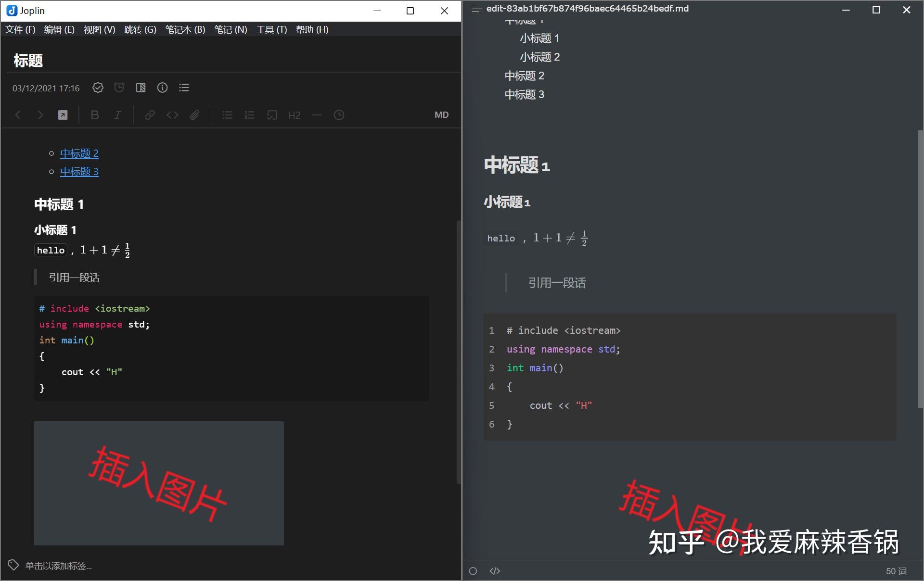Attach a file with the paperclip icon

click(194, 115)
